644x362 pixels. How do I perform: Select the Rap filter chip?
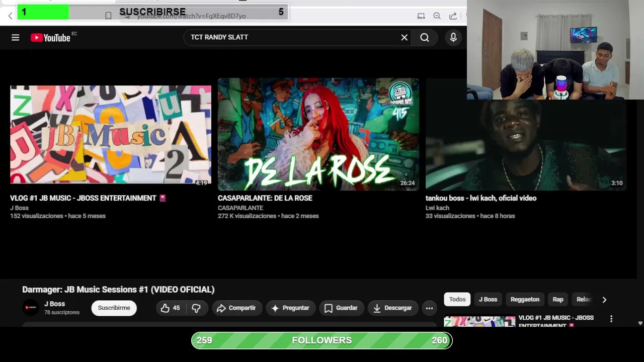click(x=558, y=299)
